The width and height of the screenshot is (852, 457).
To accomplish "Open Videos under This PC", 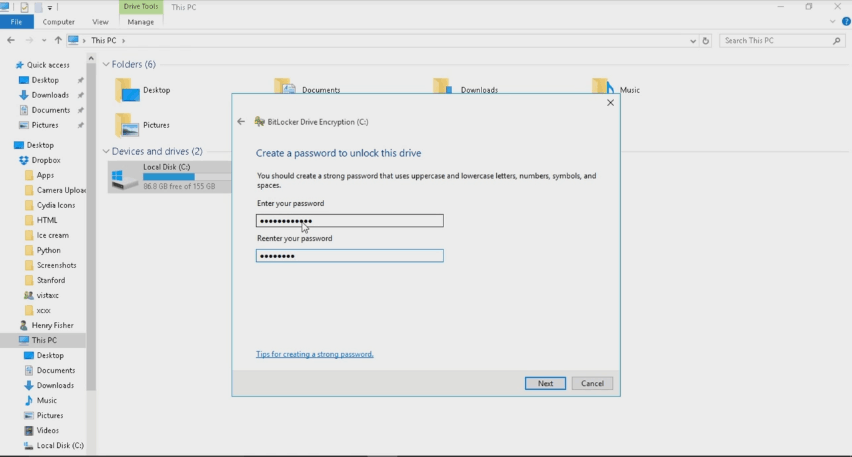I will coord(47,430).
